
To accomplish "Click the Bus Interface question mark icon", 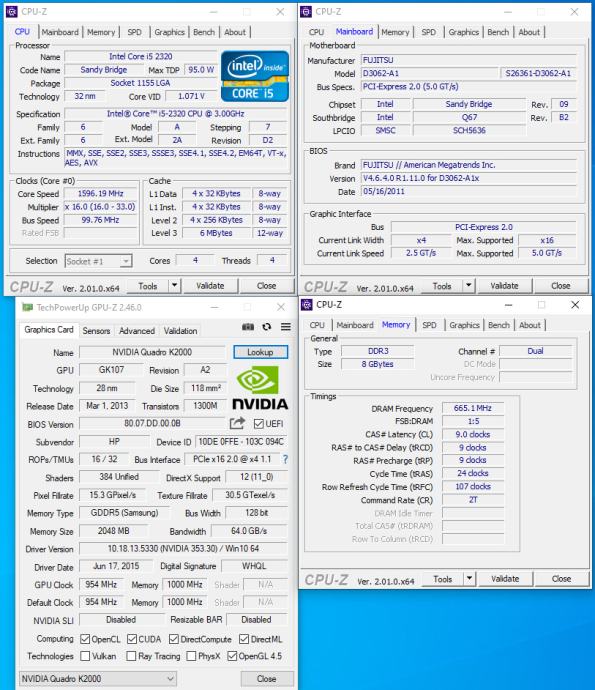I will click(x=285, y=459).
